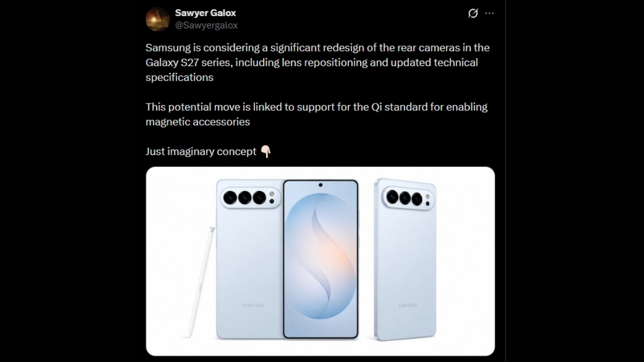
Task: Open the Sawyer Galox display name link
Action: tap(206, 13)
